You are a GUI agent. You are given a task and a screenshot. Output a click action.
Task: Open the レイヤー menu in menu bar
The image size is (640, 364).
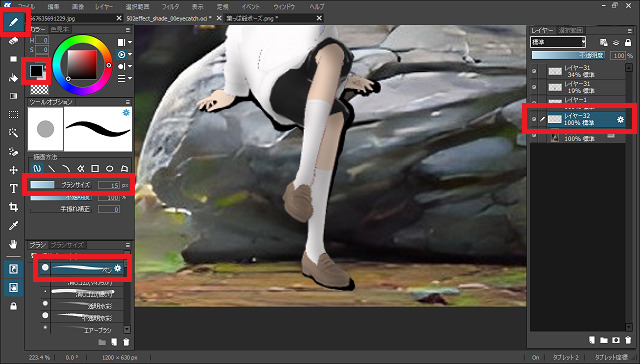[105, 7]
